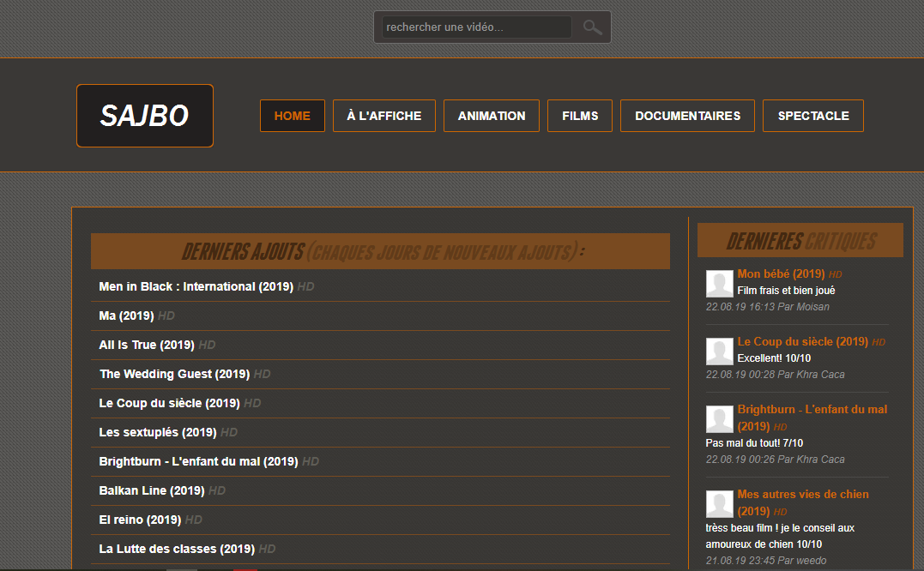
Task: Click the '22.08.19 00:28 Par Khra Caca' byline
Action: 775,375
